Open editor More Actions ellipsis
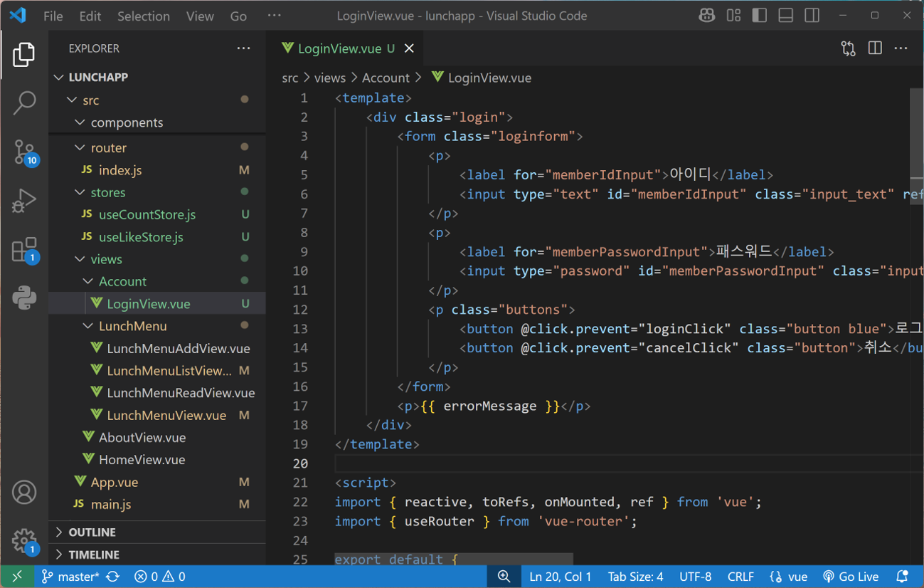The image size is (924, 588). (901, 48)
